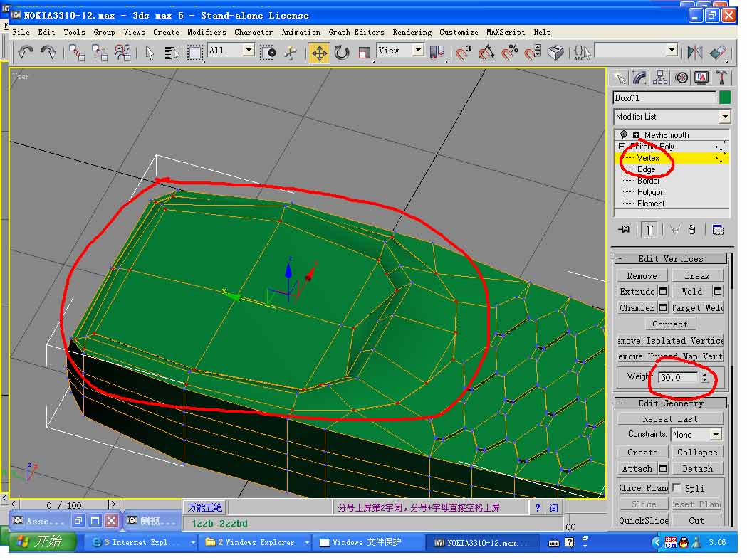Image resolution: width=747 pixels, height=560 pixels.
Task: Expand the Constraints dropdown
Action: 715,434
